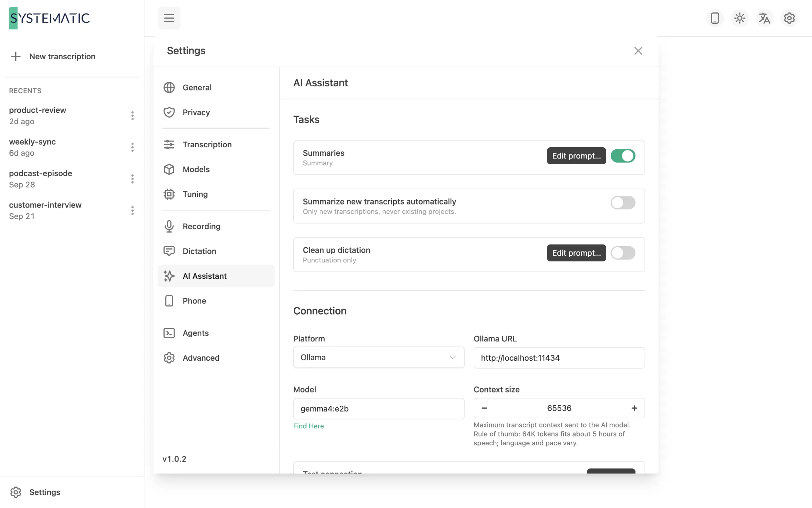The width and height of the screenshot is (812, 508).
Task: Decrease context size with minus button
Action: (484, 408)
